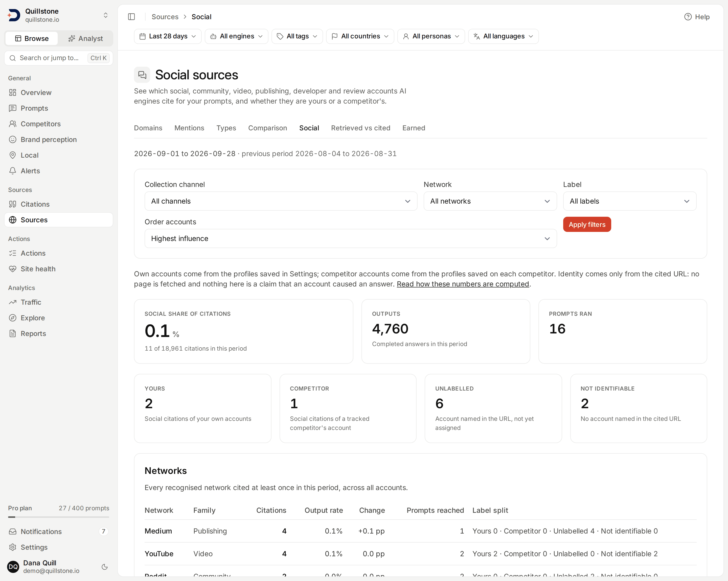The width and height of the screenshot is (728, 581).
Task: Open Notifications inbox
Action: click(59, 531)
